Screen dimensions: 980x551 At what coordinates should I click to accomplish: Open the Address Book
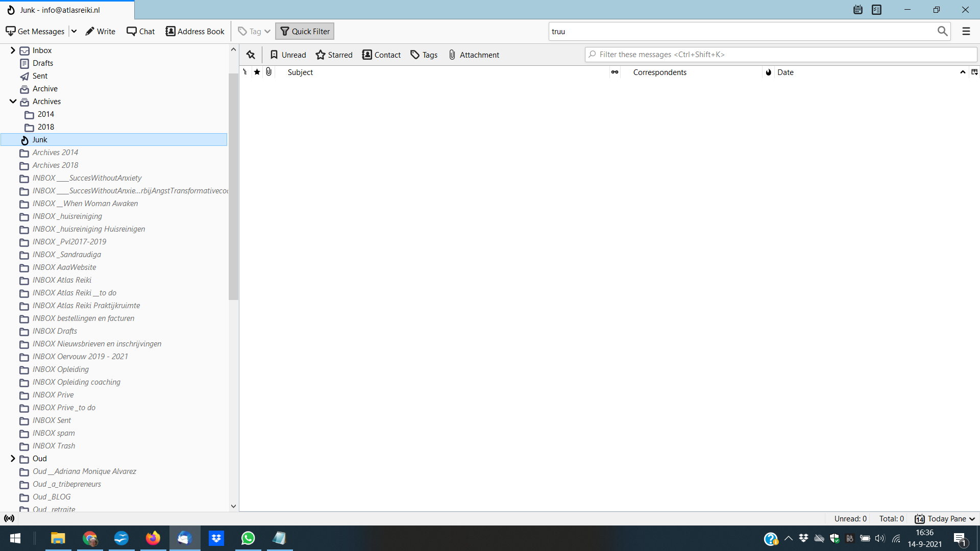pyautogui.click(x=195, y=31)
